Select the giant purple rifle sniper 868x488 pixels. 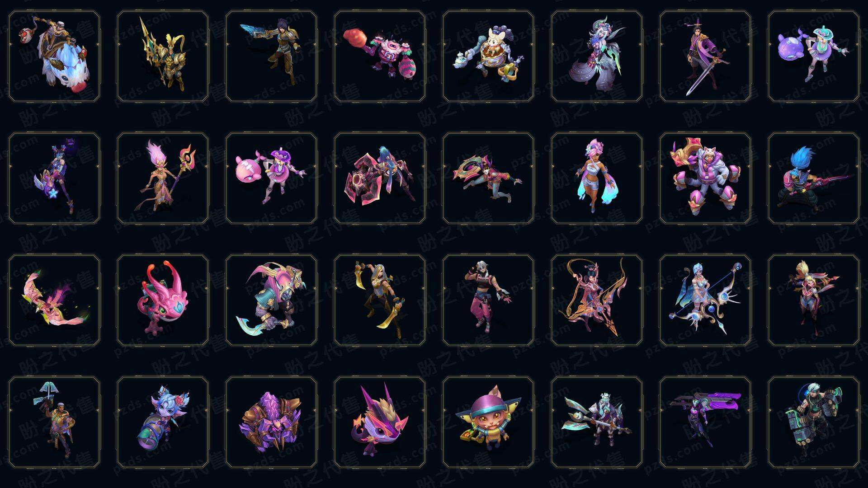(x=705, y=422)
